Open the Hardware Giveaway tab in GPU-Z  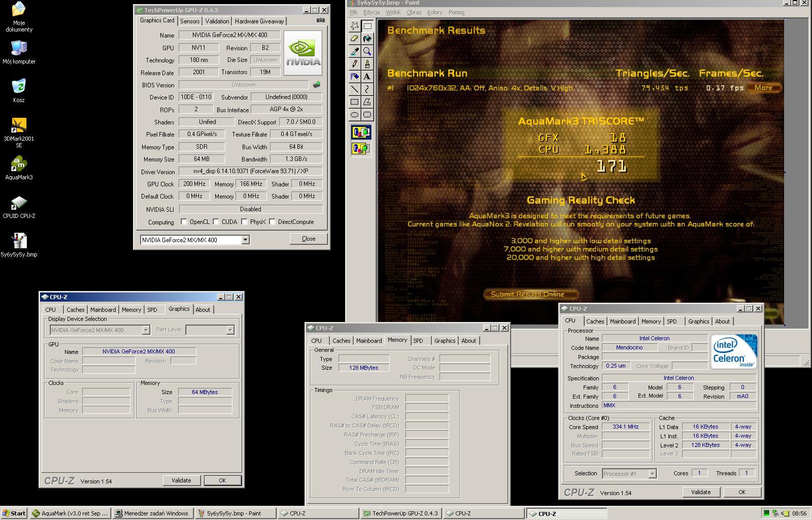[259, 21]
